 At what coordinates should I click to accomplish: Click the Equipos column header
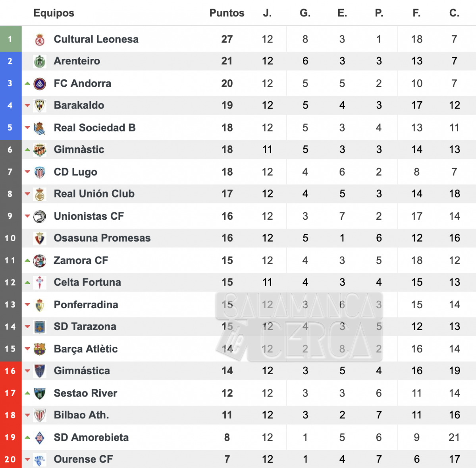click(x=54, y=13)
